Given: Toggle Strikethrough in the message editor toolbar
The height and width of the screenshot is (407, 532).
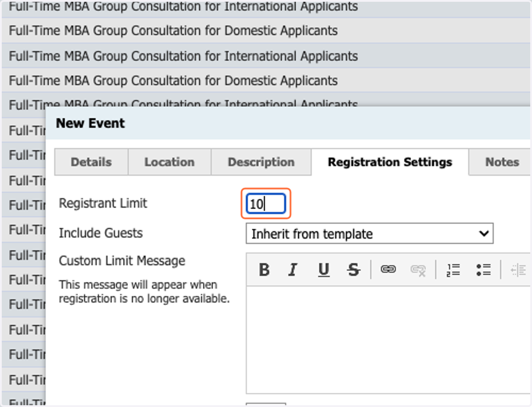Looking at the screenshot, I should click(353, 269).
